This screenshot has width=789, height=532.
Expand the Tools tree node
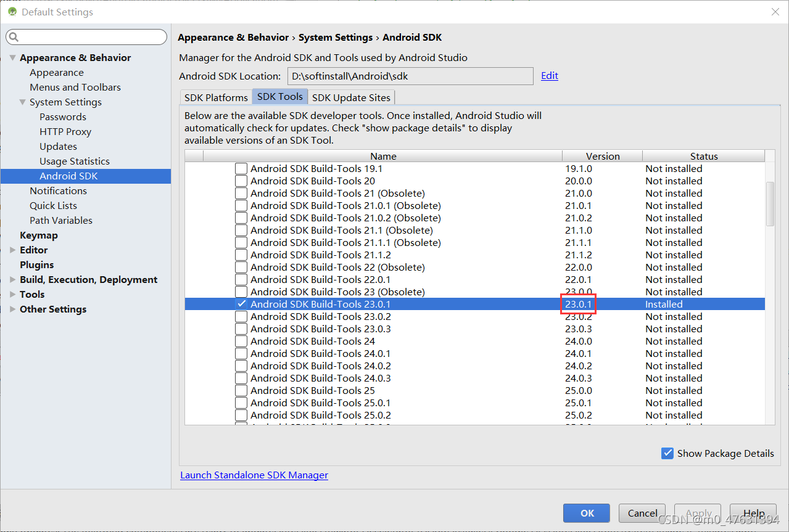13,294
